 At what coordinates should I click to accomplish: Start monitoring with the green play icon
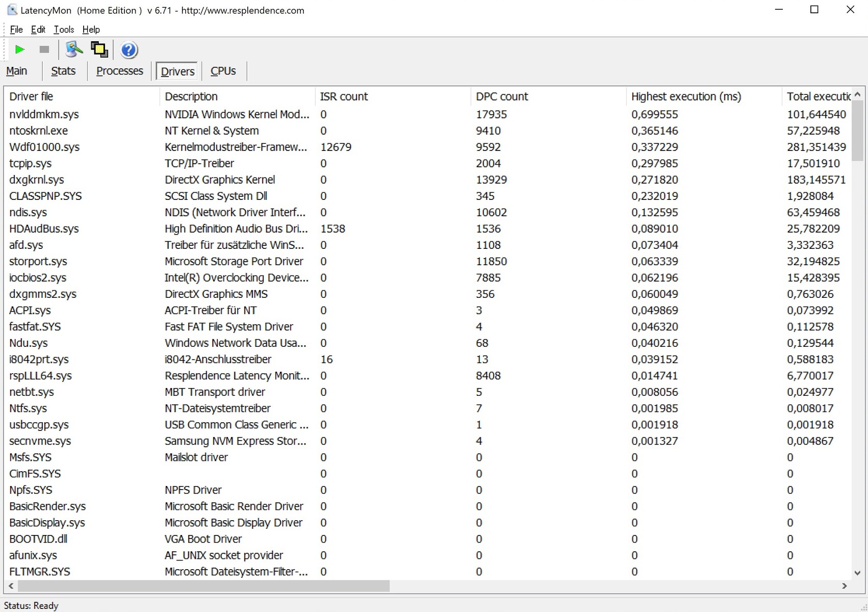(x=20, y=49)
